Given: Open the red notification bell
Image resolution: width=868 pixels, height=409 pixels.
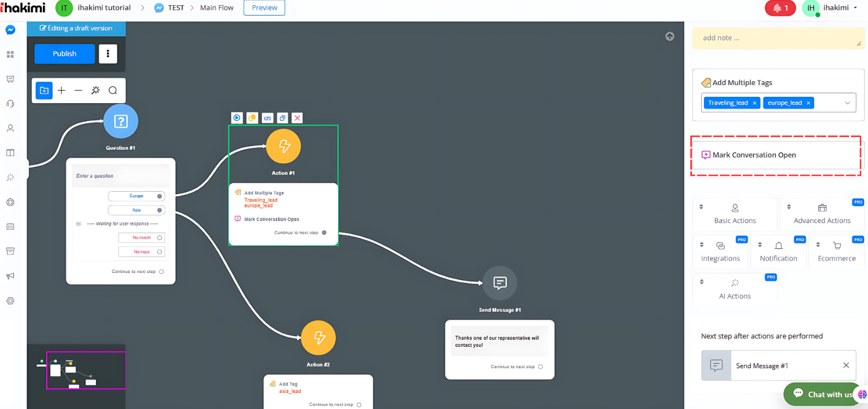Looking at the screenshot, I should [780, 8].
